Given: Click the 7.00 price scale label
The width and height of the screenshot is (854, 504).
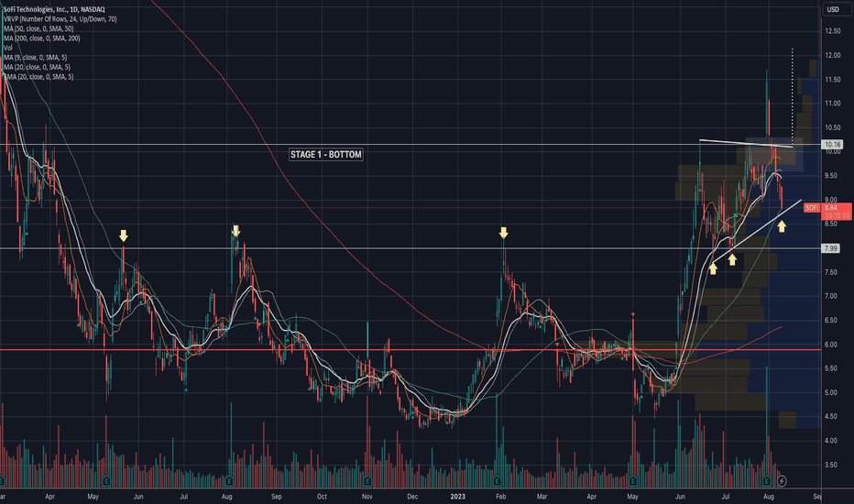Looking at the screenshot, I should click(831, 296).
